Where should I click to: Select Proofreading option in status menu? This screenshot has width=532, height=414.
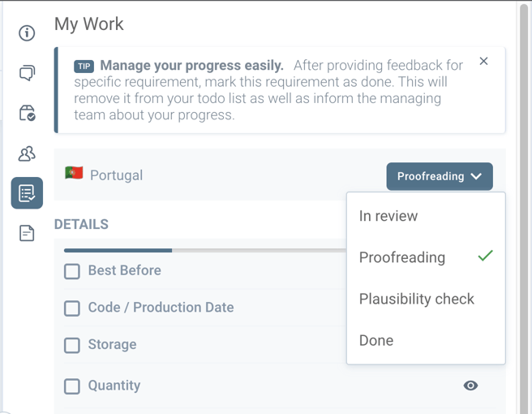click(402, 257)
